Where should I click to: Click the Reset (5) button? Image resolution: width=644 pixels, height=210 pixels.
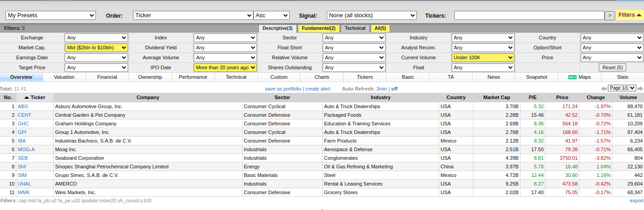[612, 67]
